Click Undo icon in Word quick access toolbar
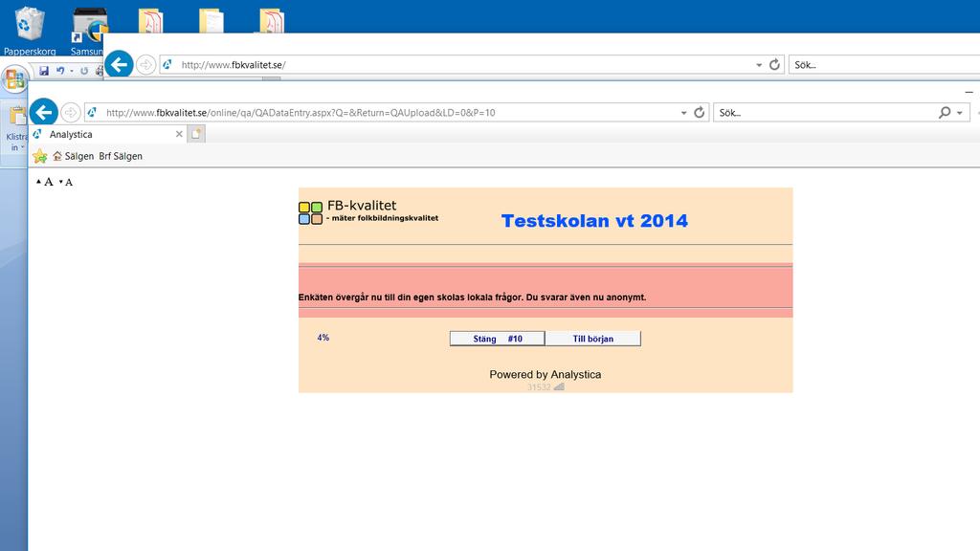Image resolution: width=980 pixels, height=551 pixels. click(x=60, y=71)
